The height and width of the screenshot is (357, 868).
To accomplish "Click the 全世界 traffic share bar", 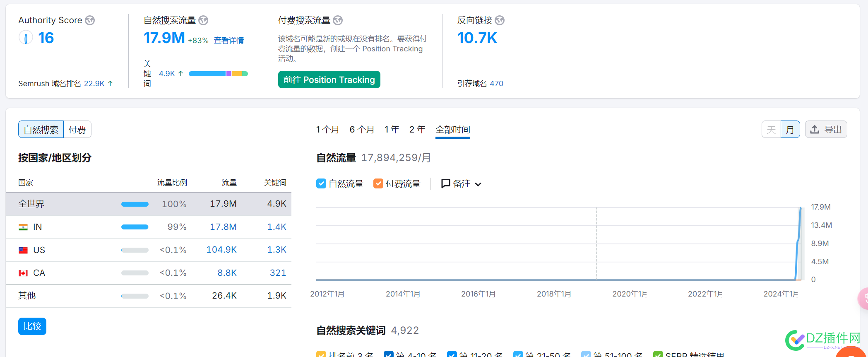I will point(135,204).
